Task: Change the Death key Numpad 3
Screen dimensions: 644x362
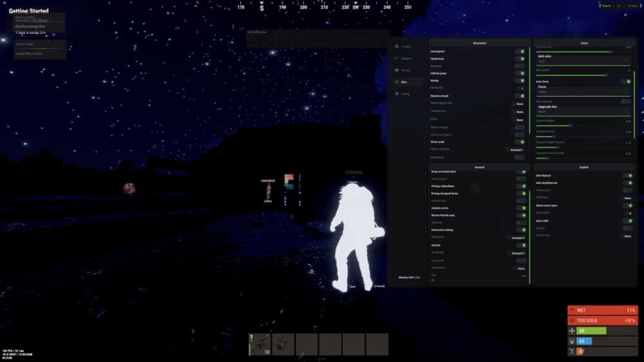Action: click(518, 253)
